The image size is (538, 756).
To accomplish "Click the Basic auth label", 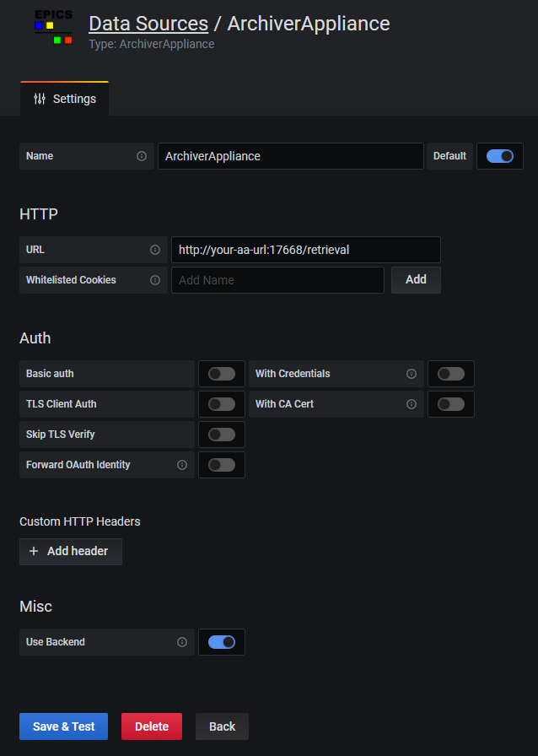I will [x=50, y=374].
